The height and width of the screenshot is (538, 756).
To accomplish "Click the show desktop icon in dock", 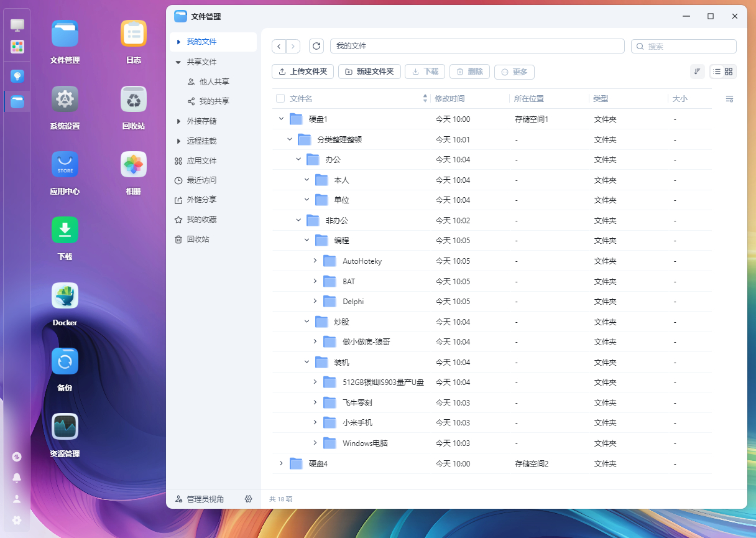I will coord(17,26).
